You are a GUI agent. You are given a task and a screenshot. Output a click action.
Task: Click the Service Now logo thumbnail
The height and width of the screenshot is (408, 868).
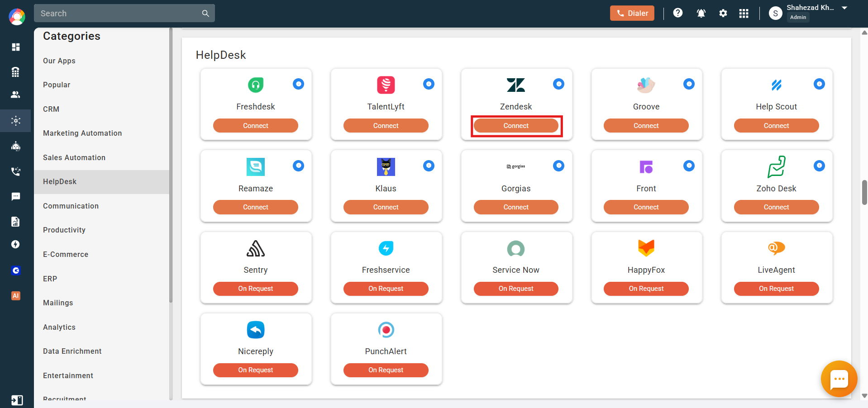point(516,248)
